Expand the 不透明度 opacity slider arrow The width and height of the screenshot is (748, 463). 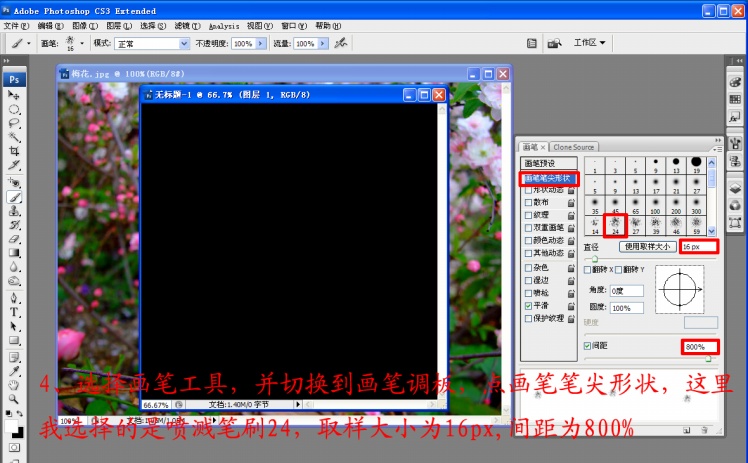pyautogui.click(x=260, y=44)
